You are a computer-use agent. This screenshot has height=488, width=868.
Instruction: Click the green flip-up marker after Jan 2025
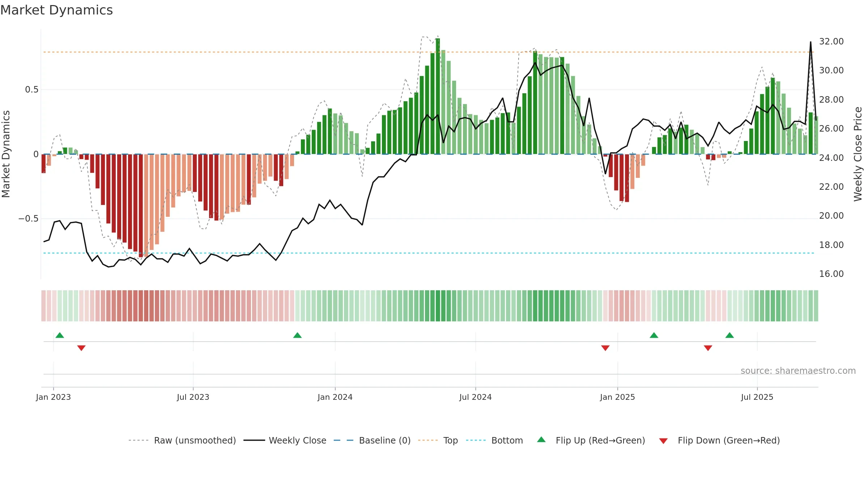tap(654, 335)
